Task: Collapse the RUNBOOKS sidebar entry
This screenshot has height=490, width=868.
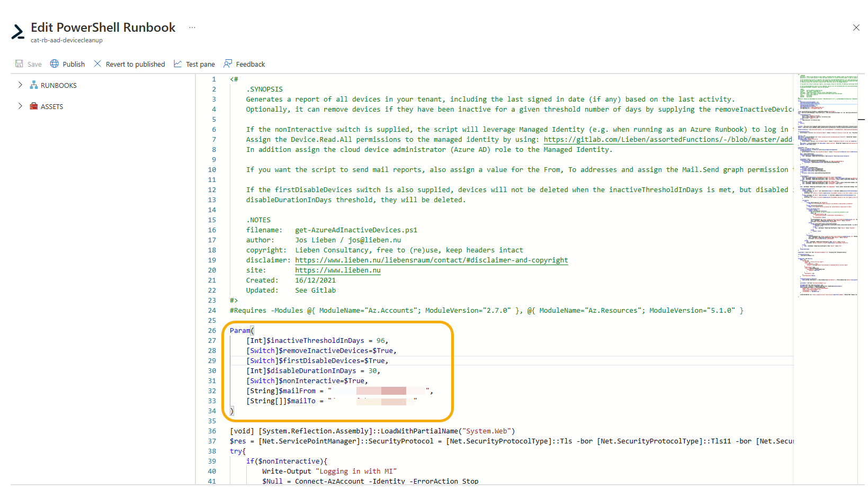Action: (x=20, y=85)
